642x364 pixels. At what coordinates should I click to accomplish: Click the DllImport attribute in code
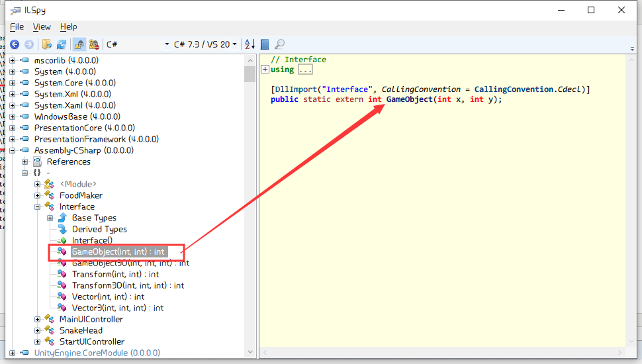pyautogui.click(x=296, y=89)
